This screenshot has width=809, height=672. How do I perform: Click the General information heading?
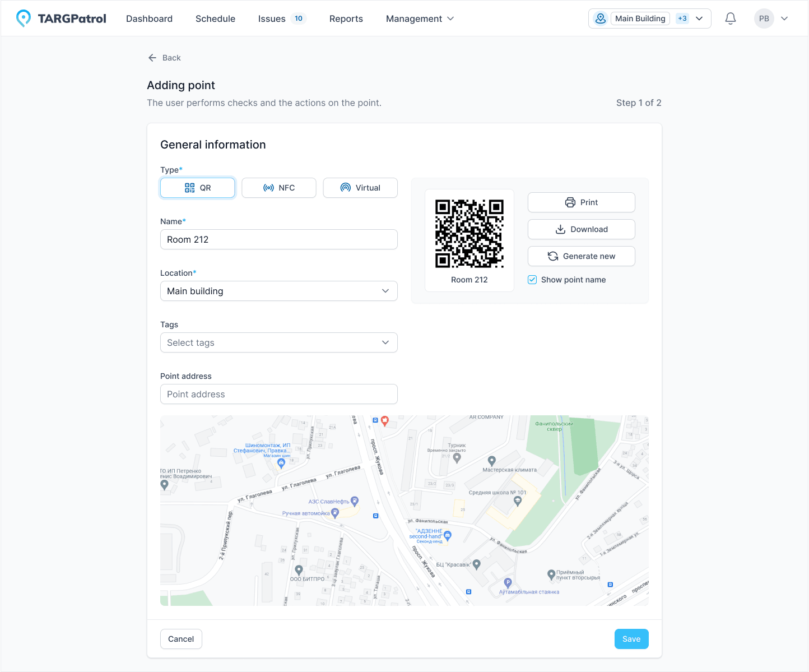[213, 145]
